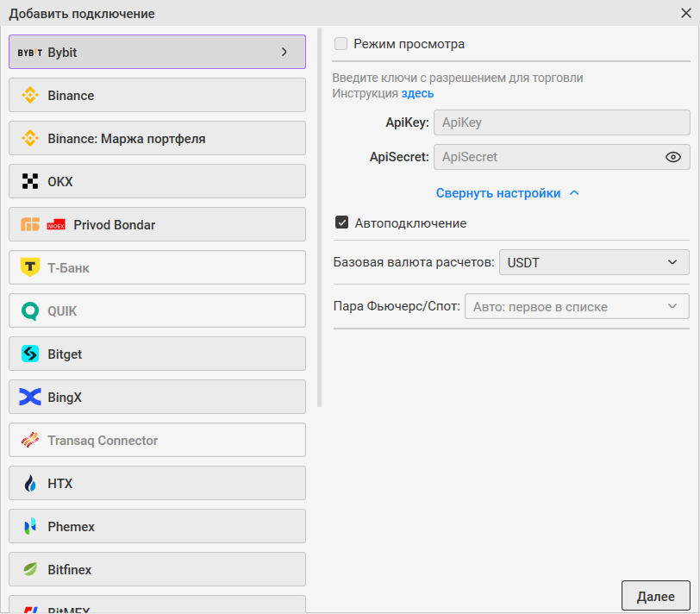Click the HTX flame icon

pos(30,483)
